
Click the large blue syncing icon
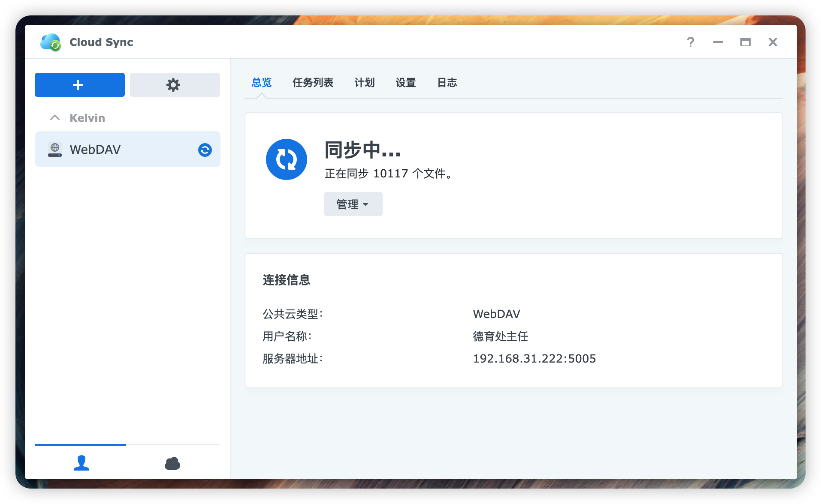coord(287,159)
